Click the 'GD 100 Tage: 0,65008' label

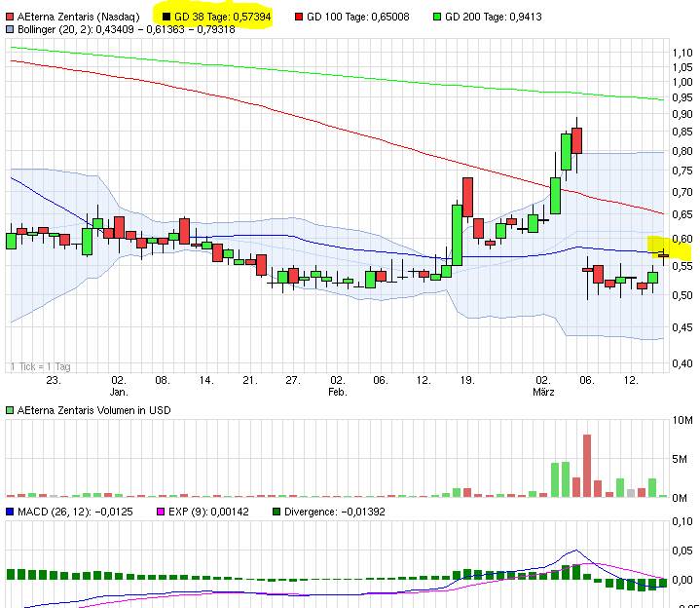[357, 17]
